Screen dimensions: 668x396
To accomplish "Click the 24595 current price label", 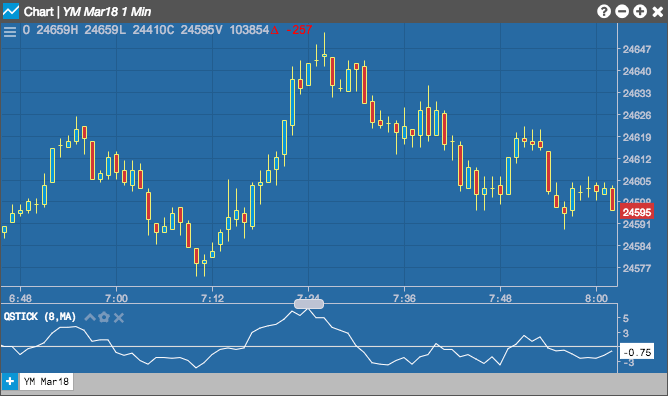I will [637, 212].
